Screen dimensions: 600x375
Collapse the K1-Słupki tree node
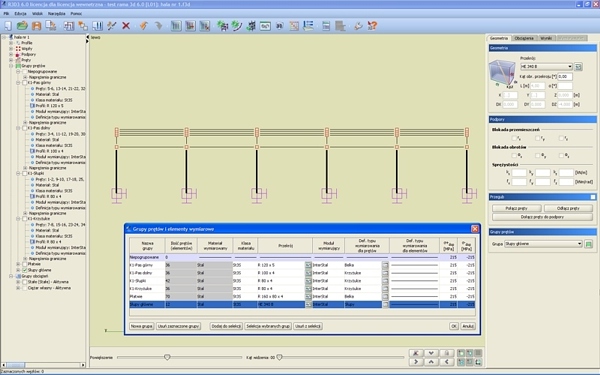[x=18, y=173]
